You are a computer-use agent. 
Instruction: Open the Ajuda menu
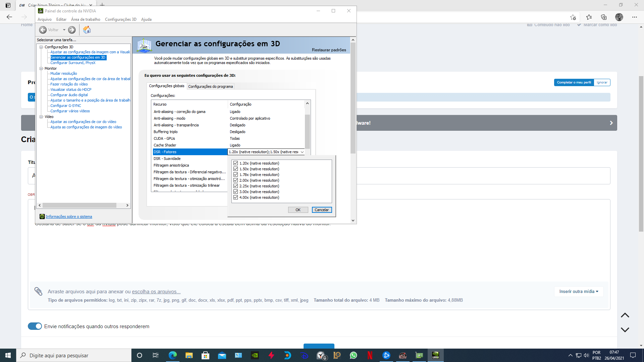(x=146, y=19)
